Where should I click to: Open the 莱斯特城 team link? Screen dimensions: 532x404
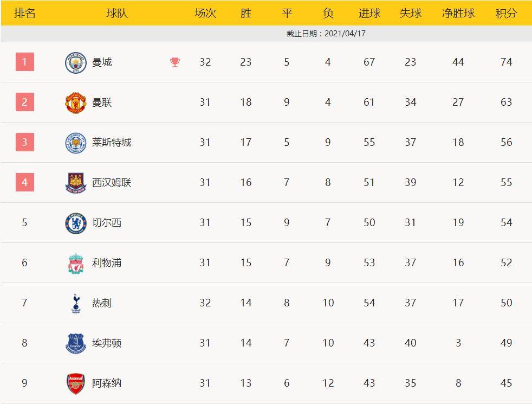pos(112,143)
